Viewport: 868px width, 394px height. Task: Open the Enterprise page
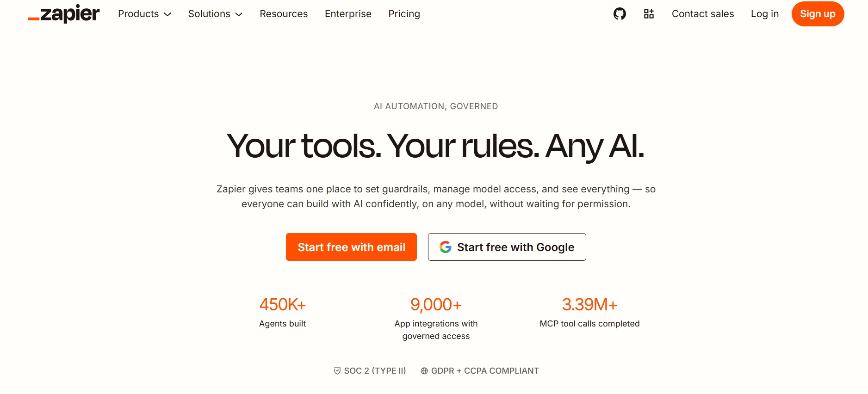pos(348,14)
